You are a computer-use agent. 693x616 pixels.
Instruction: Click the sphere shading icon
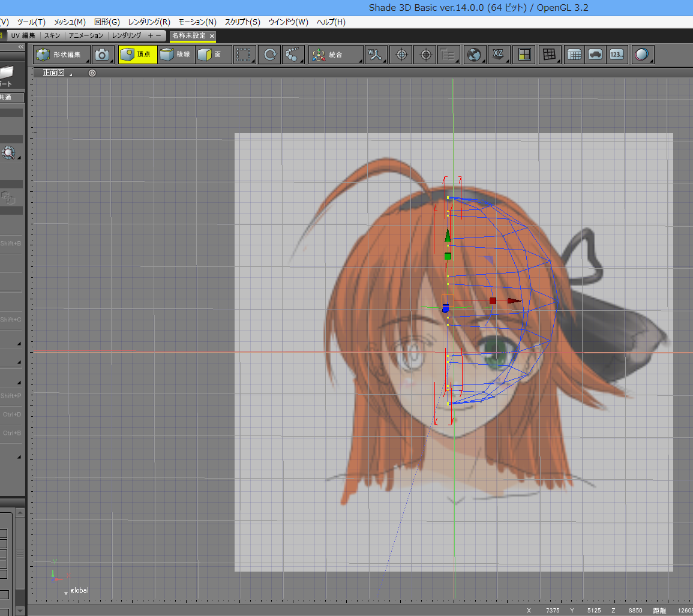pyautogui.click(x=641, y=55)
